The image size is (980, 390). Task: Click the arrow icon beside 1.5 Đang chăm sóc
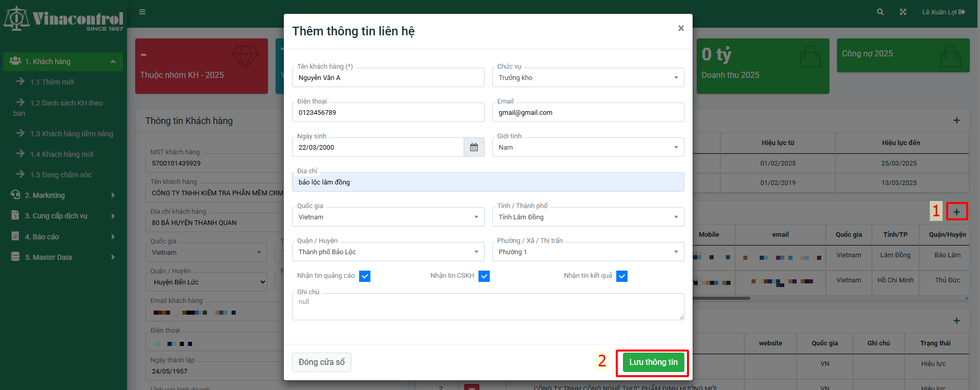(x=20, y=174)
